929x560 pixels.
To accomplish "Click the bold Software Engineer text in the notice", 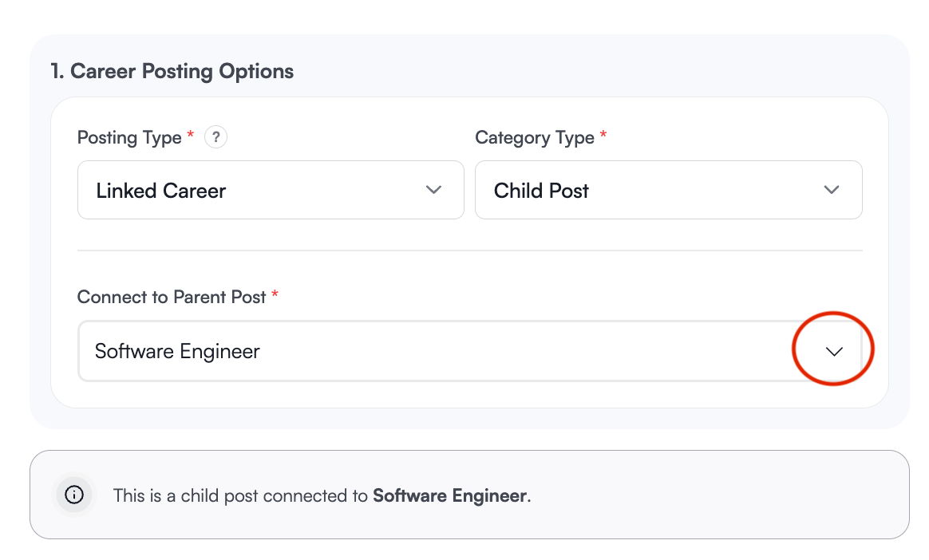I will point(451,495).
